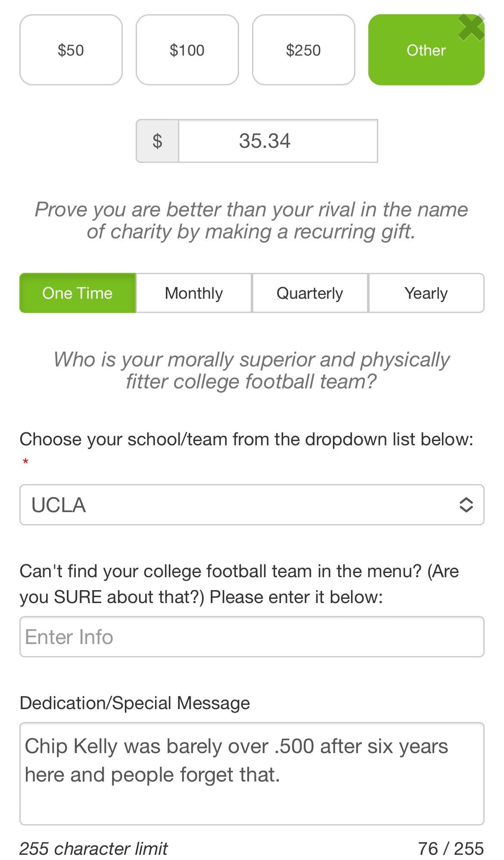The width and height of the screenshot is (504, 860).
Task: Click the Choose your school/team label
Action: coord(246,439)
